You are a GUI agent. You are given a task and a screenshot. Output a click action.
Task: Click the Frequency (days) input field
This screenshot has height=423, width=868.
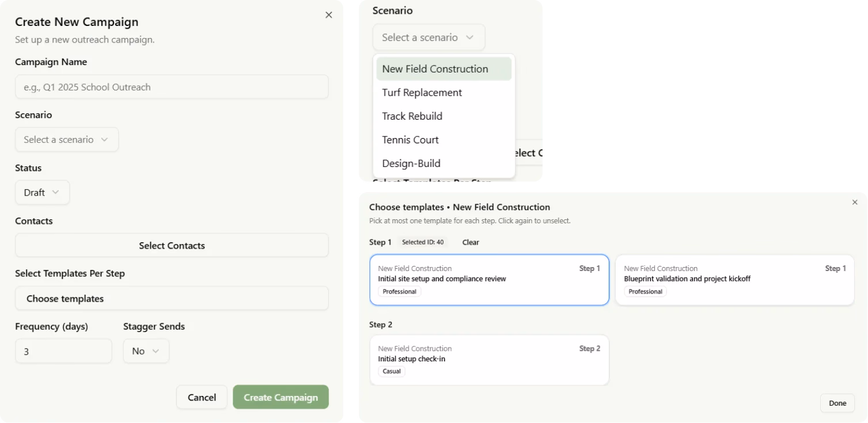coord(63,351)
